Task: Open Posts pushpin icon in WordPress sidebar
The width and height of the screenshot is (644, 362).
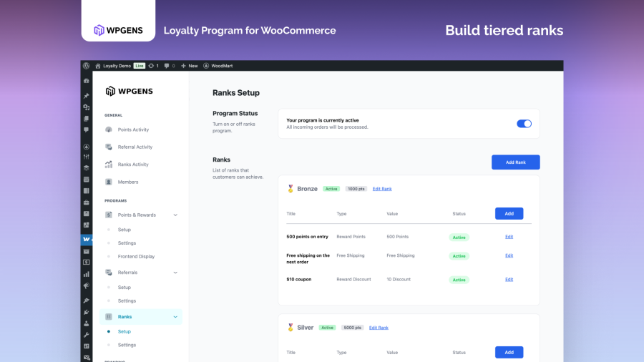Action: pos(87,96)
